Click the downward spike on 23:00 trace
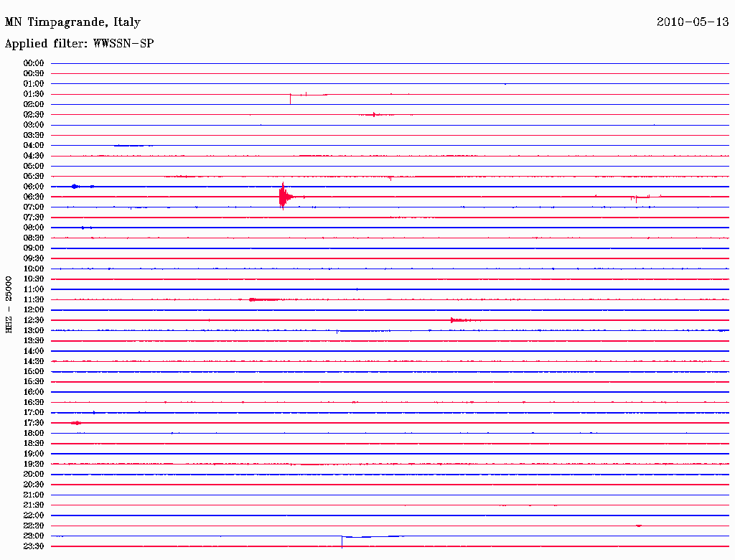This screenshot has width=735, height=560. click(342, 542)
